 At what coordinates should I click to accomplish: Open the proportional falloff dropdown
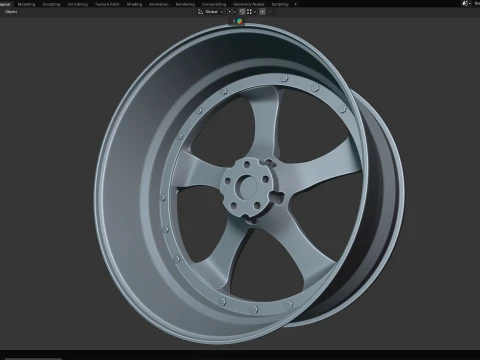point(271,12)
